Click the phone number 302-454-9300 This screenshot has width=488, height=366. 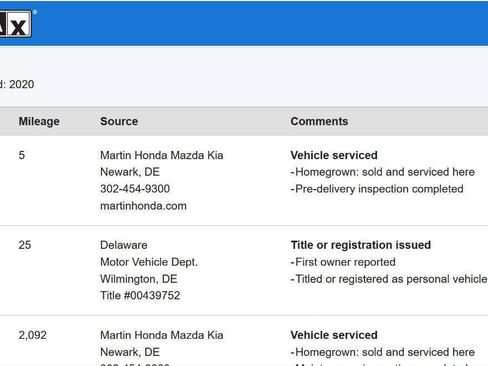point(135,189)
